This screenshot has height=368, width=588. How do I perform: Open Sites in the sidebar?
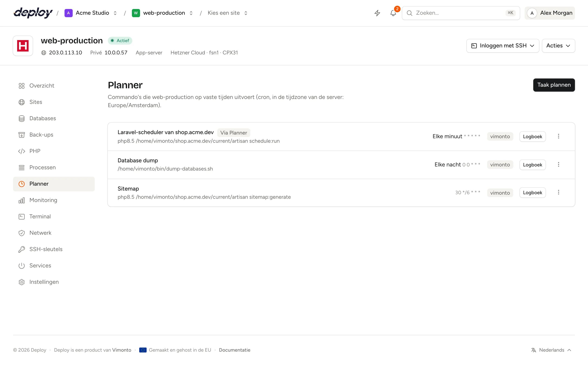click(54, 102)
